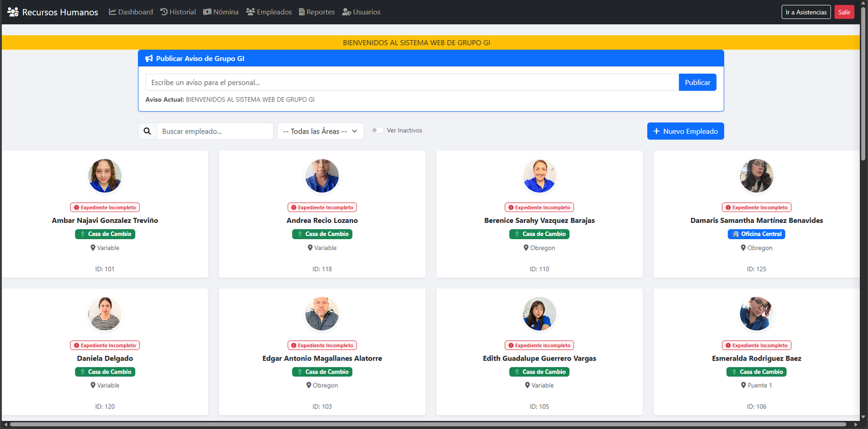Click Casa de Cambio tag on Andrea Recio's card
The width and height of the screenshot is (868, 429).
[322, 234]
